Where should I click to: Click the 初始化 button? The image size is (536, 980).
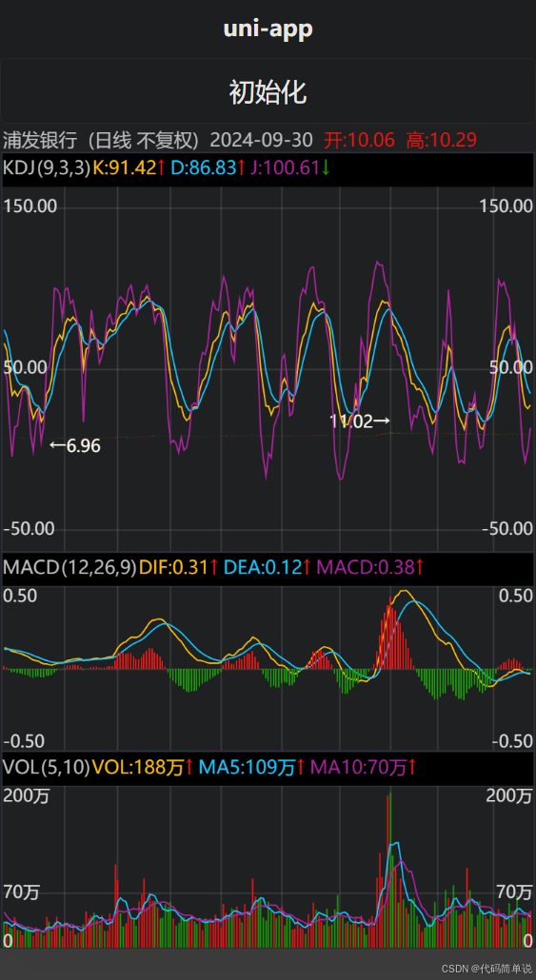tap(268, 92)
